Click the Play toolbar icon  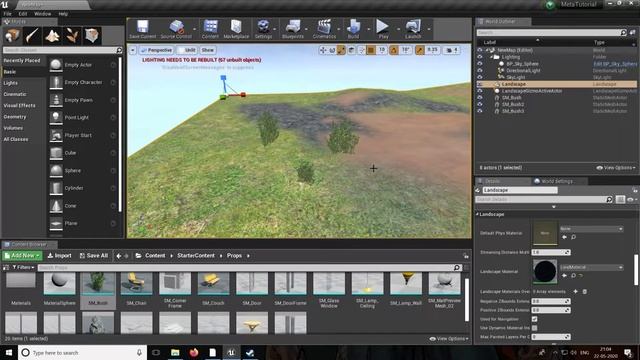(x=383, y=29)
